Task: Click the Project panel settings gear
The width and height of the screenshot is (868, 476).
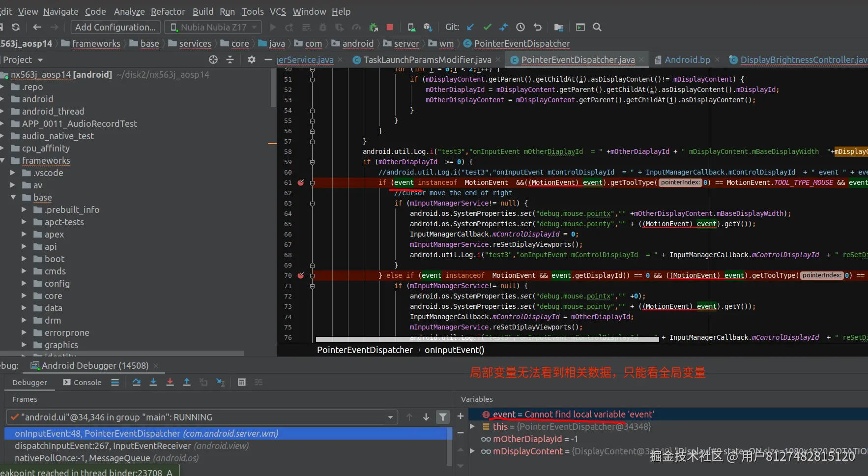Action: (x=252, y=59)
